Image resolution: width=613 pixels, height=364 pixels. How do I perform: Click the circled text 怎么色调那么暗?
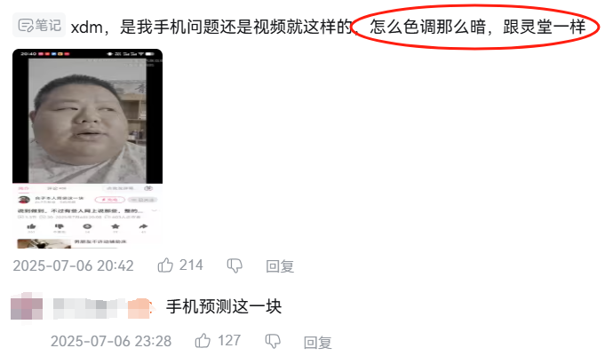pos(427,27)
